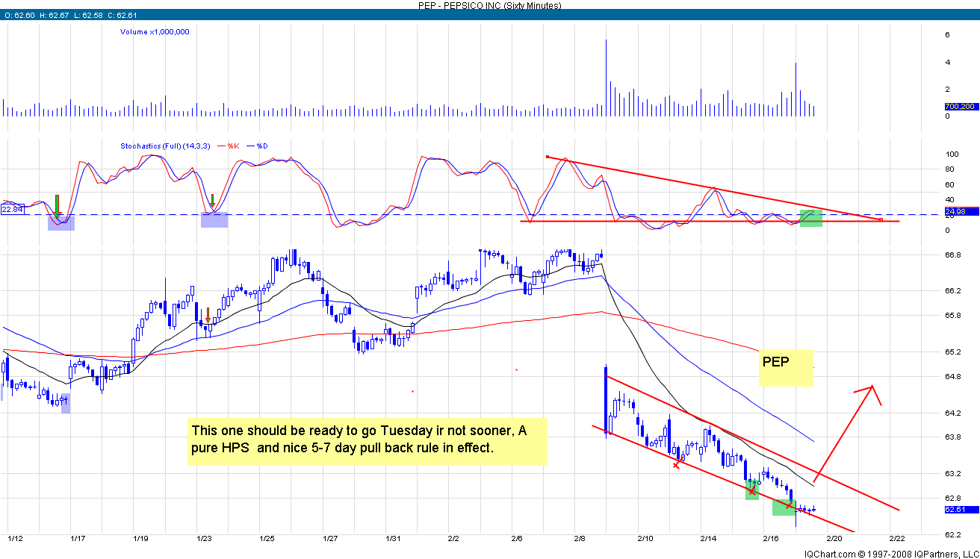Select the small arrow marker on the 1/23 price candles
The width and height of the screenshot is (980, 559).
208,315
